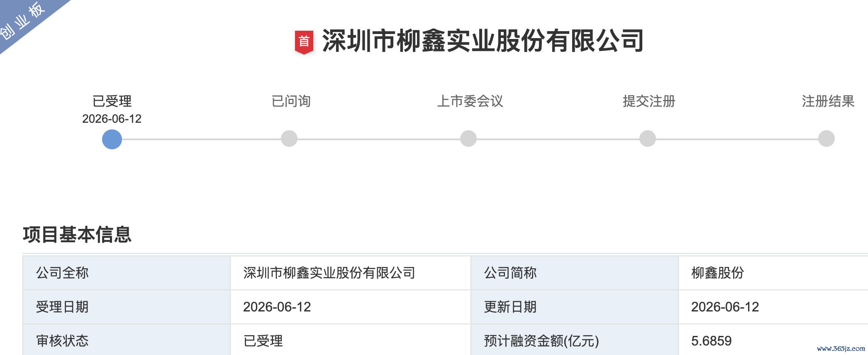
Task: Select the 已受理 stage label
Action: point(112,101)
